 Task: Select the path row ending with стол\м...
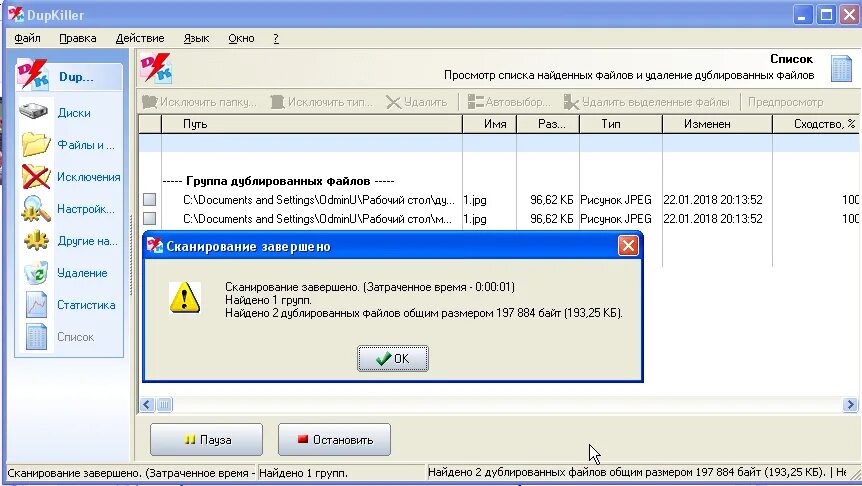coord(318,219)
